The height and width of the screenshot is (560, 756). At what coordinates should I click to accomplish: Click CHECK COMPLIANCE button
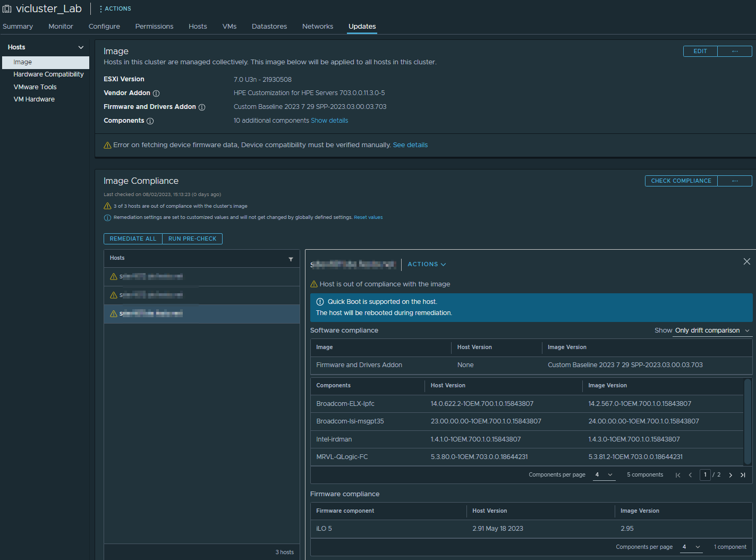(681, 181)
